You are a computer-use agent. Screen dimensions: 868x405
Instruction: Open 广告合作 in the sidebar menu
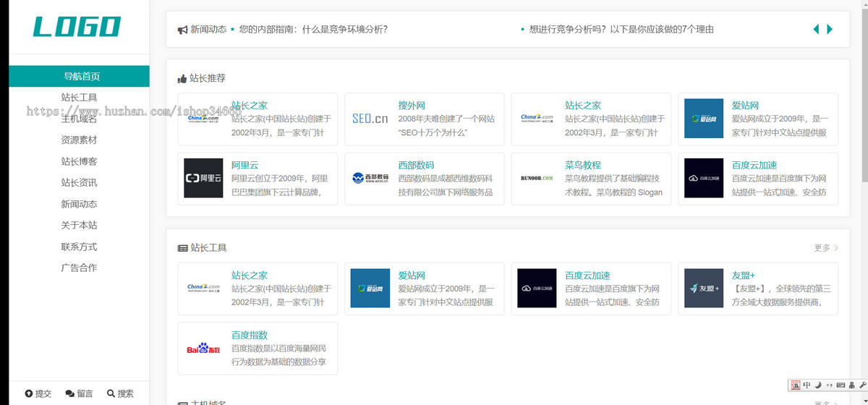tap(79, 268)
